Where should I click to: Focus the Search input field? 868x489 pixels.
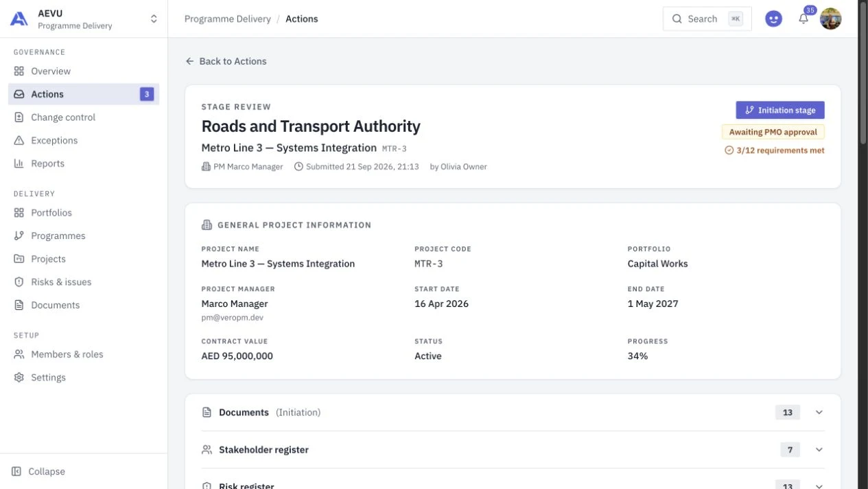point(707,19)
